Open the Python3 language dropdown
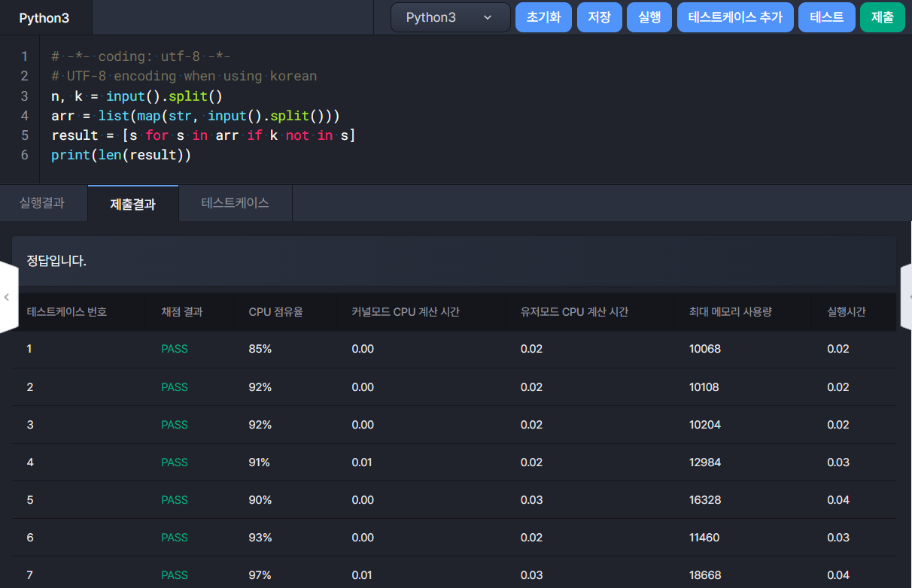The image size is (912, 588). click(450, 17)
